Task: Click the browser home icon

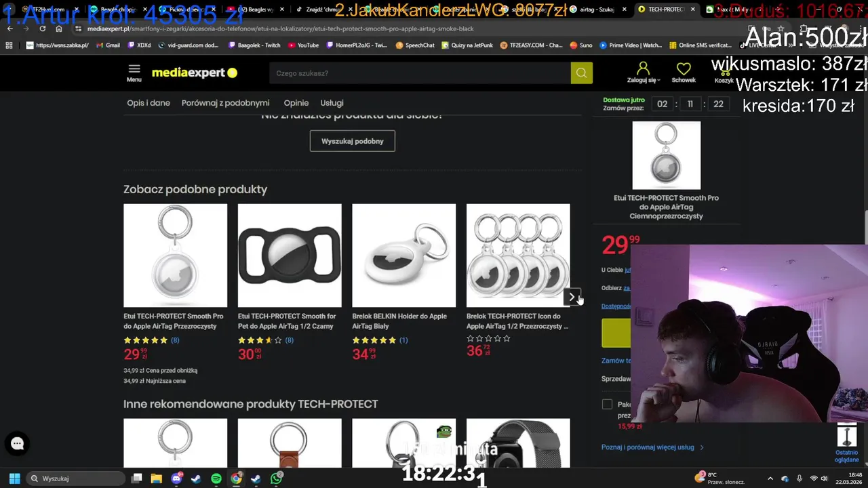Action: click(59, 29)
